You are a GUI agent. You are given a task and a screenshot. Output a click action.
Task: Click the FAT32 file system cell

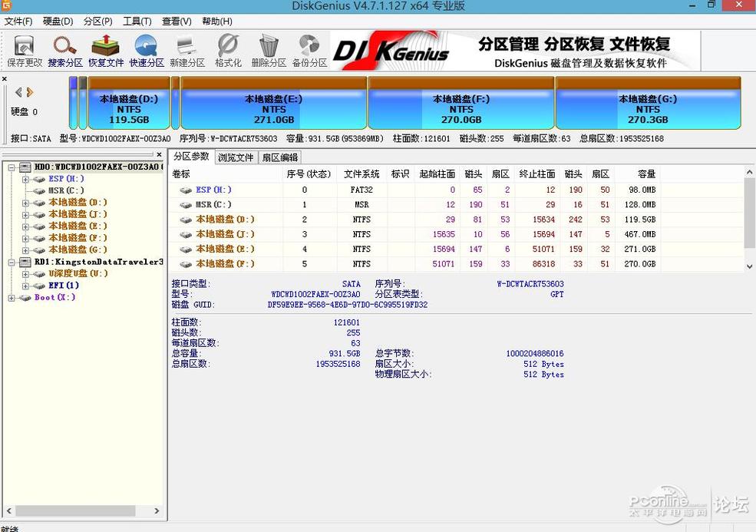[x=361, y=190]
